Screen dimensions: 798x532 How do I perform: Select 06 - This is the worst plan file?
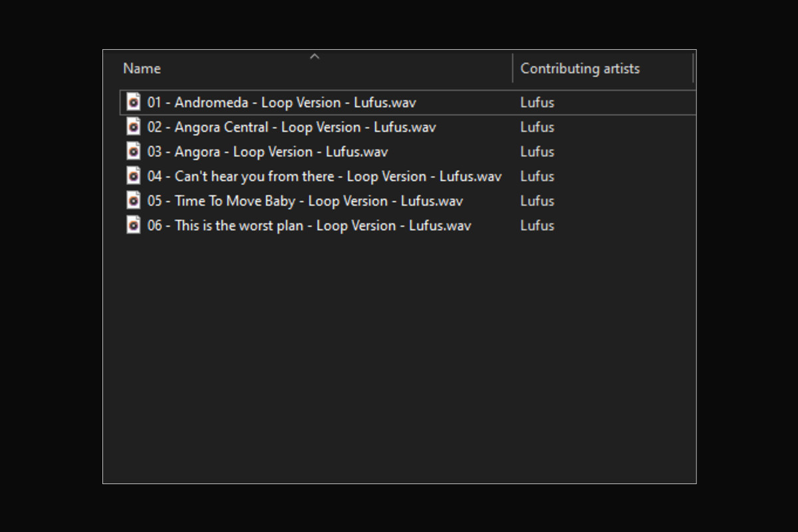(309, 225)
